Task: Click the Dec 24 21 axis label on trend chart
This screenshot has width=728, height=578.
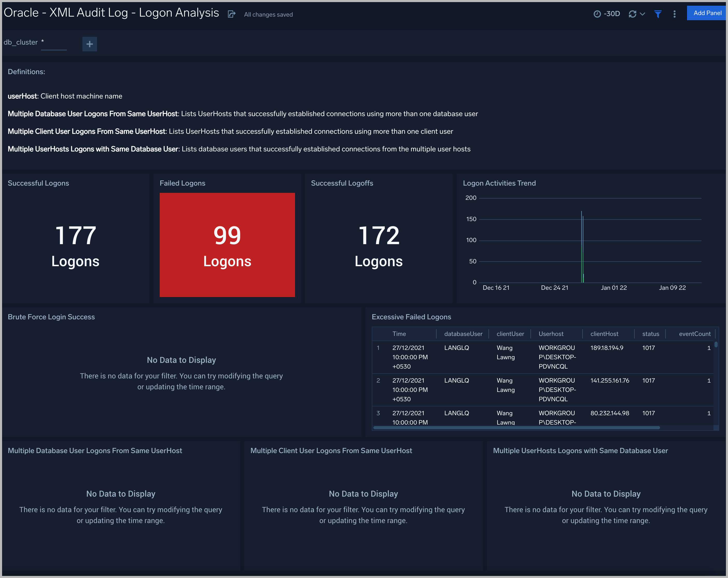Action: [555, 288]
